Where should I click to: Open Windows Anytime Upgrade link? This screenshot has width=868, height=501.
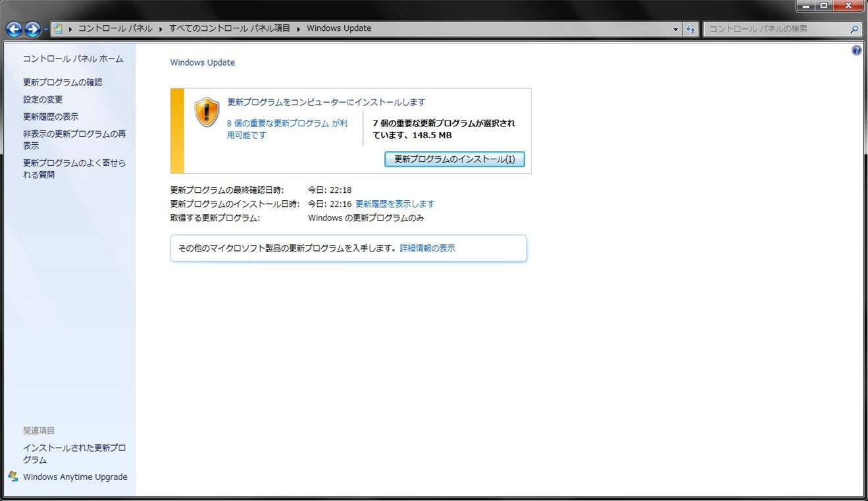75,477
